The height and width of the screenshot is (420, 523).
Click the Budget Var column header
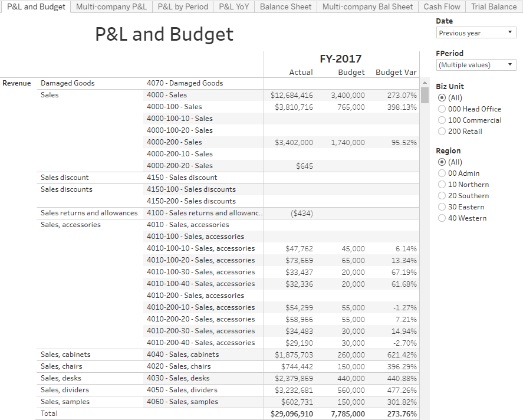click(396, 73)
